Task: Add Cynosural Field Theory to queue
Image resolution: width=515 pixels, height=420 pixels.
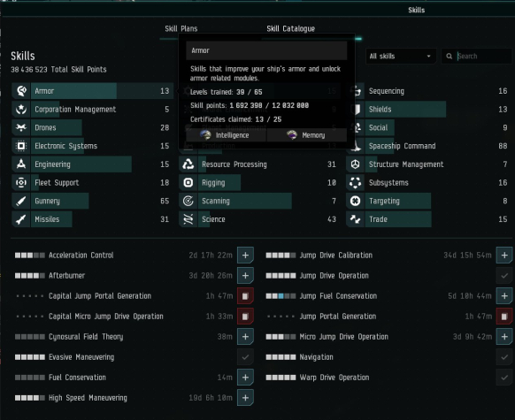Action: click(x=245, y=337)
